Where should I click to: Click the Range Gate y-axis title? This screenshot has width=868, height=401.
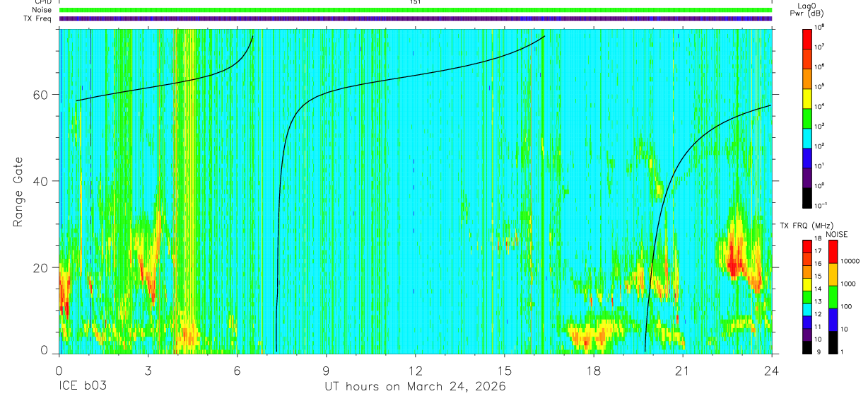19,192
